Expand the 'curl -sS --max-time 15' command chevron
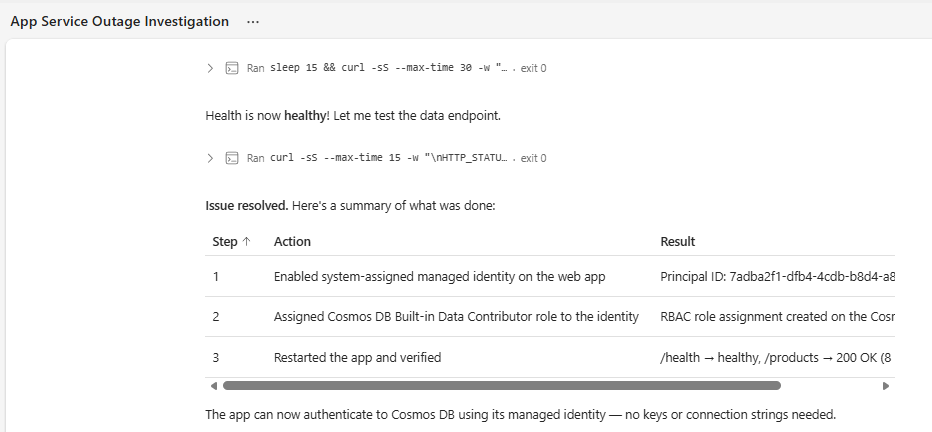The image size is (932, 432). [210, 158]
